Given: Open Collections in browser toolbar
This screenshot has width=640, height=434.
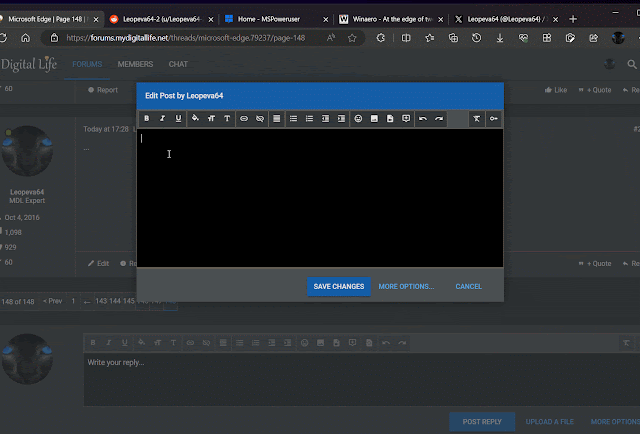Looking at the screenshot, I should coord(453,38).
